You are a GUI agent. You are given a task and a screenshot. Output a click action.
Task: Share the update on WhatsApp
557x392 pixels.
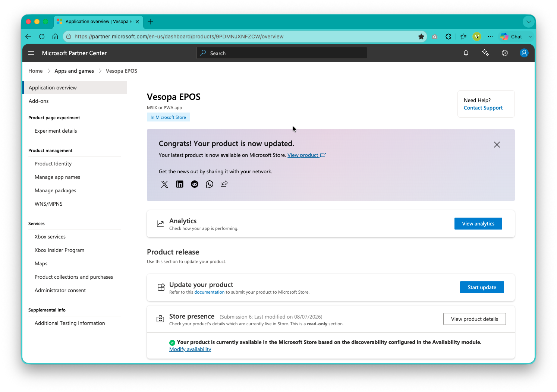point(210,184)
